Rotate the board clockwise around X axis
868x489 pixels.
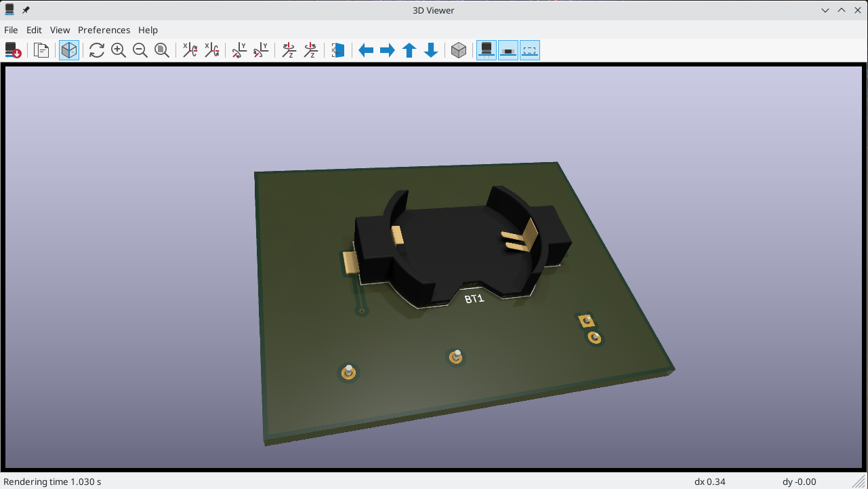click(x=190, y=50)
